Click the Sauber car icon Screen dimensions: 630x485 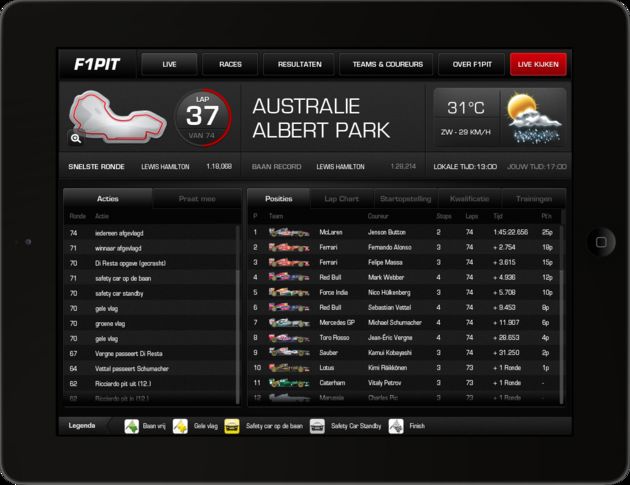click(289, 353)
